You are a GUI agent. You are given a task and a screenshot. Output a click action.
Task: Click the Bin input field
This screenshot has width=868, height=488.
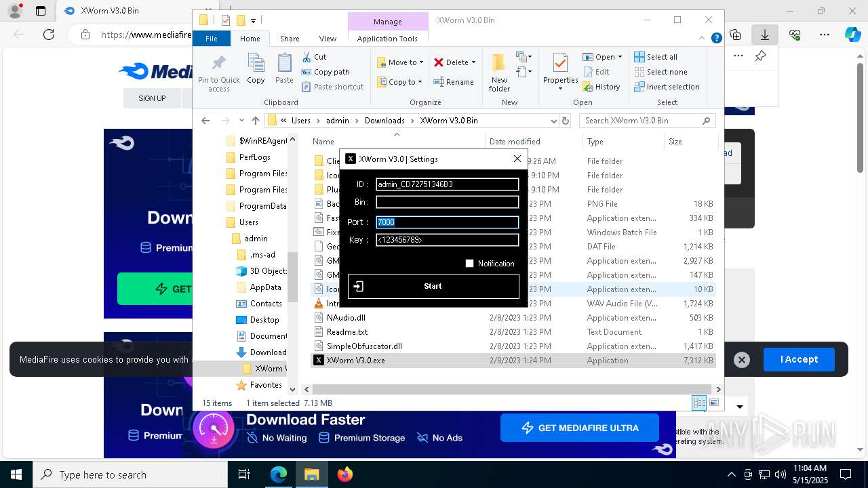tap(448, 202)
